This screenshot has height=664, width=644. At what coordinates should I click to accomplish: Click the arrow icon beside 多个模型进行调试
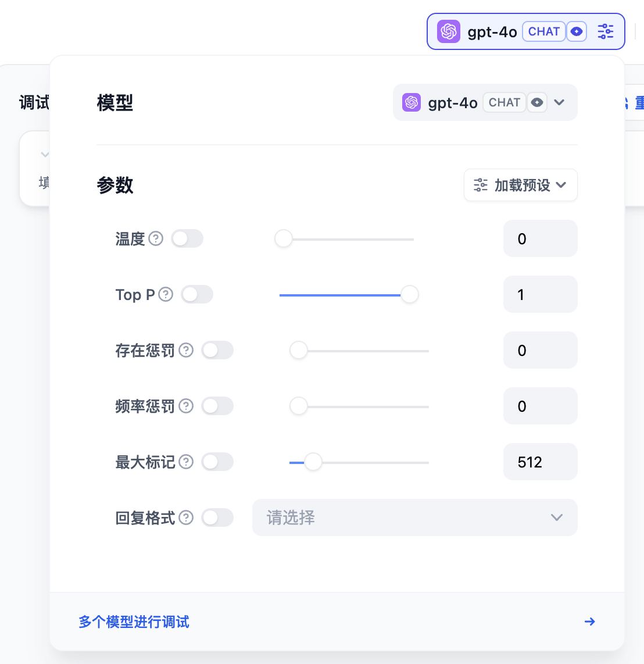[x=590, y=622]
